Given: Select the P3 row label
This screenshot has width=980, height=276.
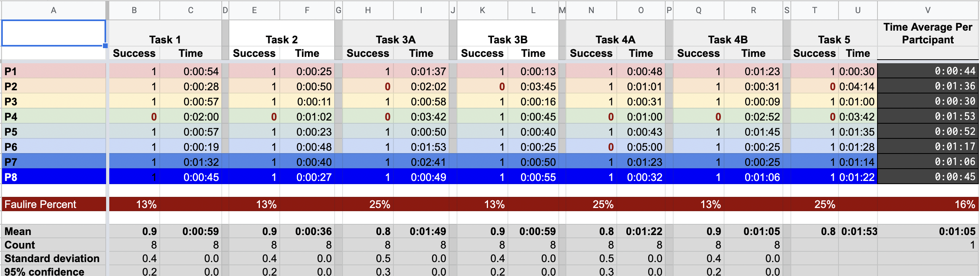Looking at the screenshot, I should 54,101.
